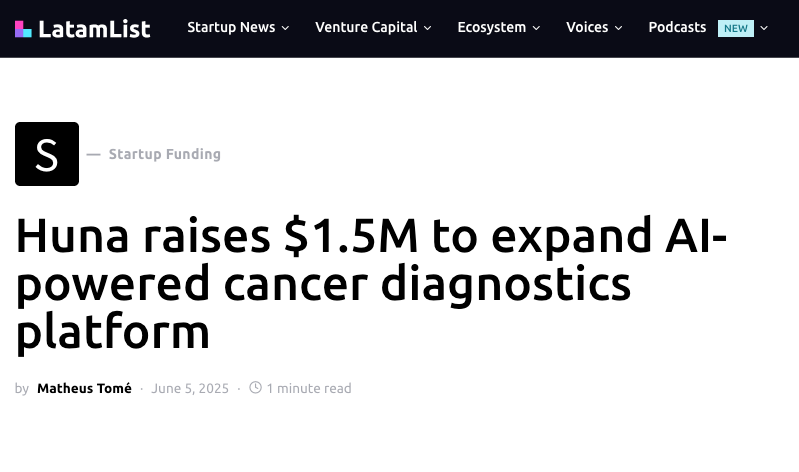Open the Startup News menu
Image resolution: width=799 pixels, height=472 pixels.
pos(231,28)
